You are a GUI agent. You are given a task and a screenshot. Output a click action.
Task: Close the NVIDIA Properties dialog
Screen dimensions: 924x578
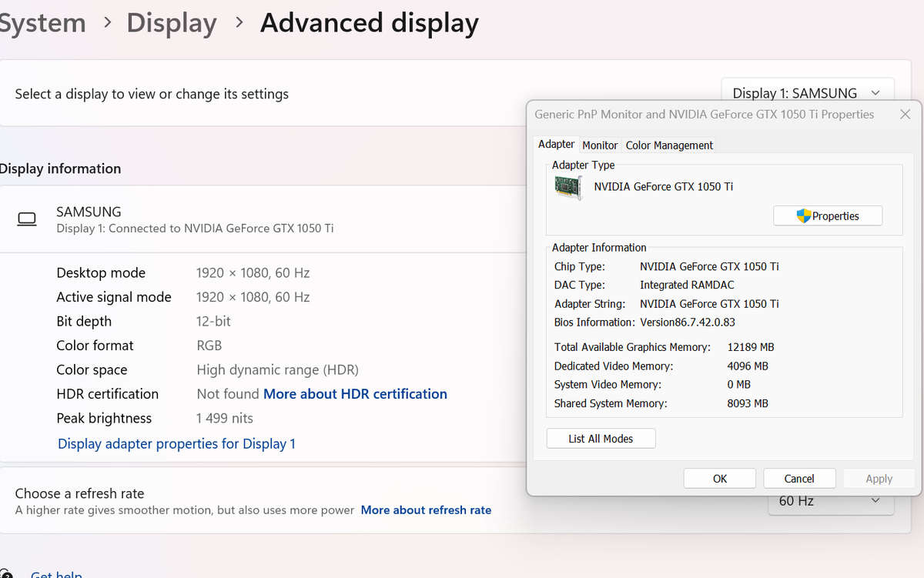905,115
